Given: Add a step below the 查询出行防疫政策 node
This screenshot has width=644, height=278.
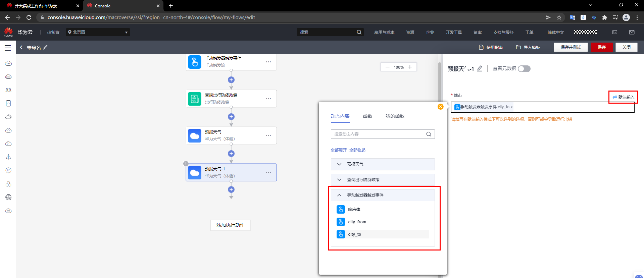Looking at the screenshot, I should (231, 117).
